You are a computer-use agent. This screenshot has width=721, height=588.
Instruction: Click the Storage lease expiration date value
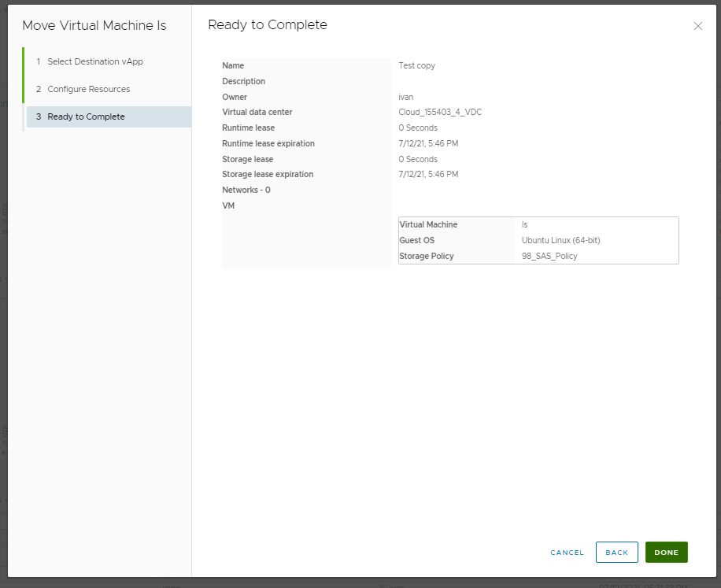coord(428,174)
